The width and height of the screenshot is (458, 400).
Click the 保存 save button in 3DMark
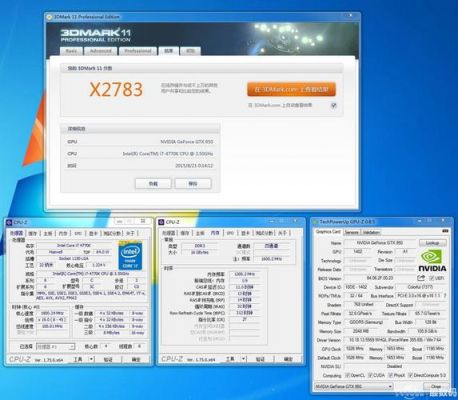pyautogui.click(x=193, y=184)
